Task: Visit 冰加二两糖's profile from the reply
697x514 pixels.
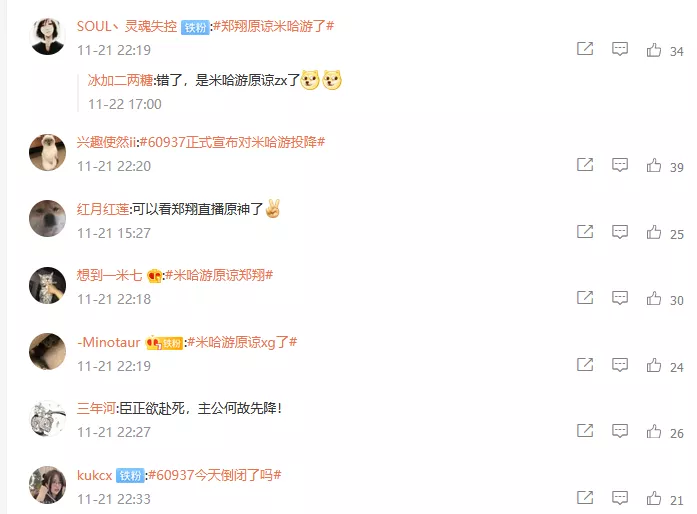Action: [x=120, y=80]
